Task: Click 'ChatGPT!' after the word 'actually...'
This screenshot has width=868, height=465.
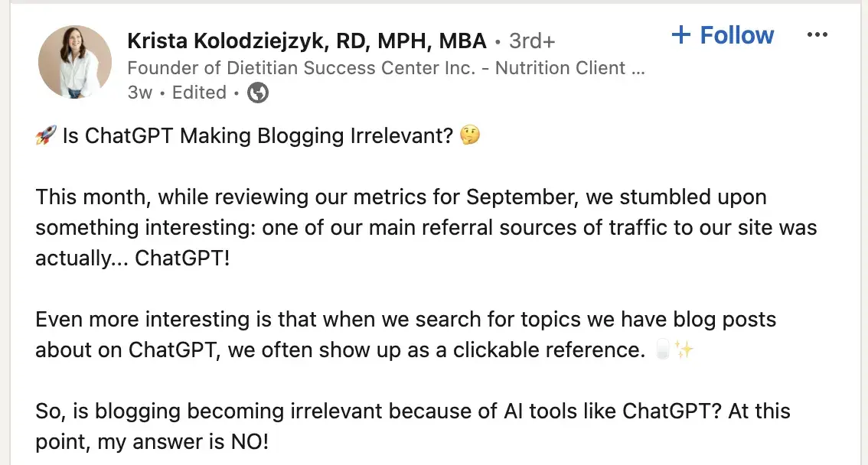Action: tap(182, 259)
